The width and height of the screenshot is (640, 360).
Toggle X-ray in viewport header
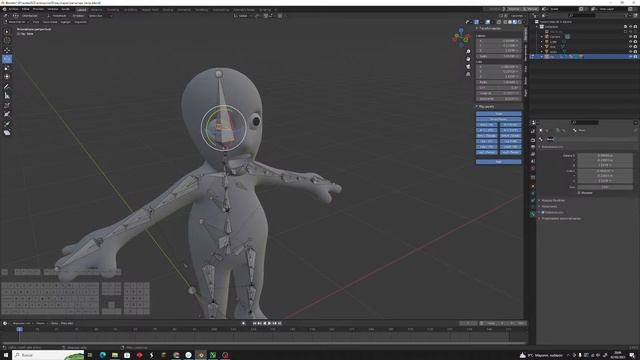pyautogui.click(x=499, y=22)
